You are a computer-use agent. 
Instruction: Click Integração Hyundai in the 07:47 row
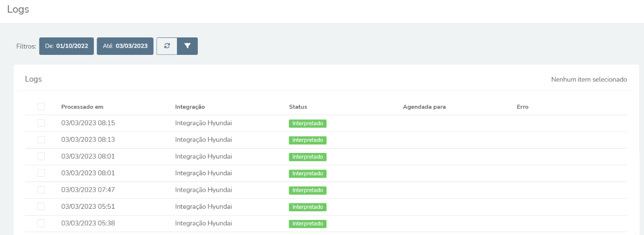click(x=203, y=190)
